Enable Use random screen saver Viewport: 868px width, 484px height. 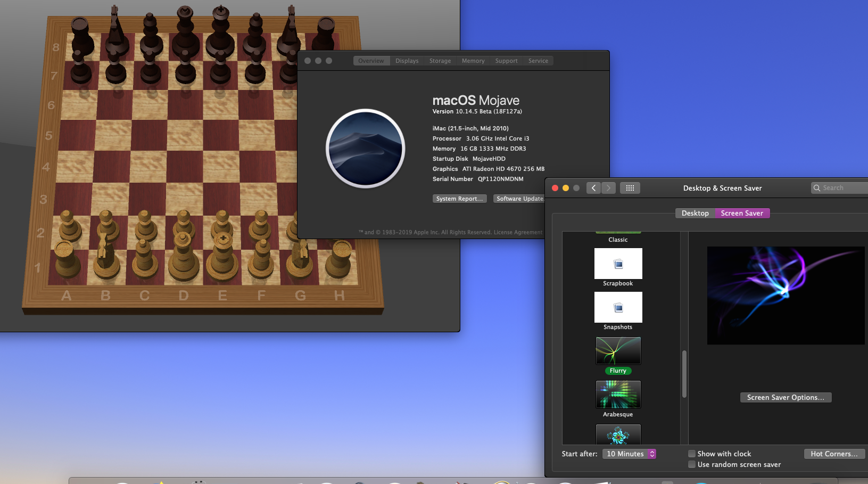(692, 464)
